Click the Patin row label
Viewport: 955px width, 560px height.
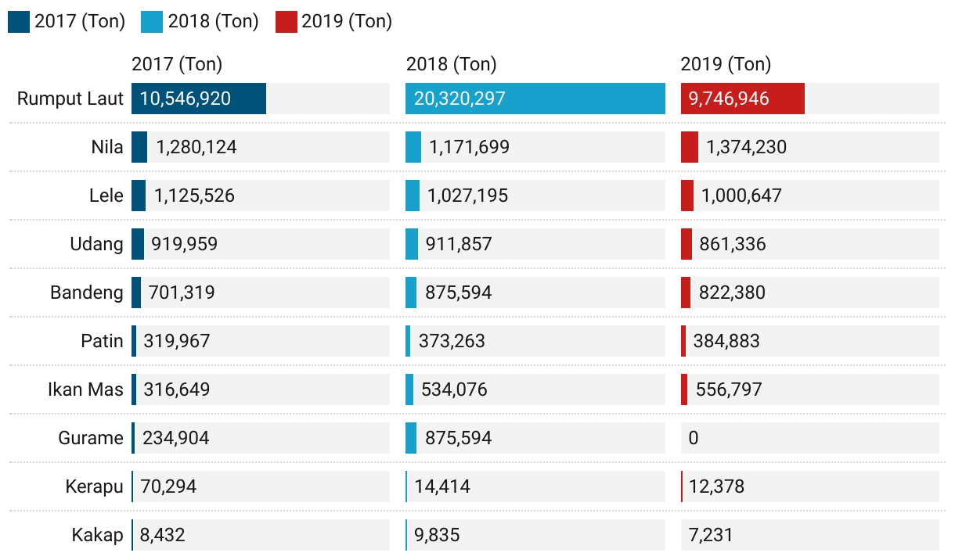103,341
